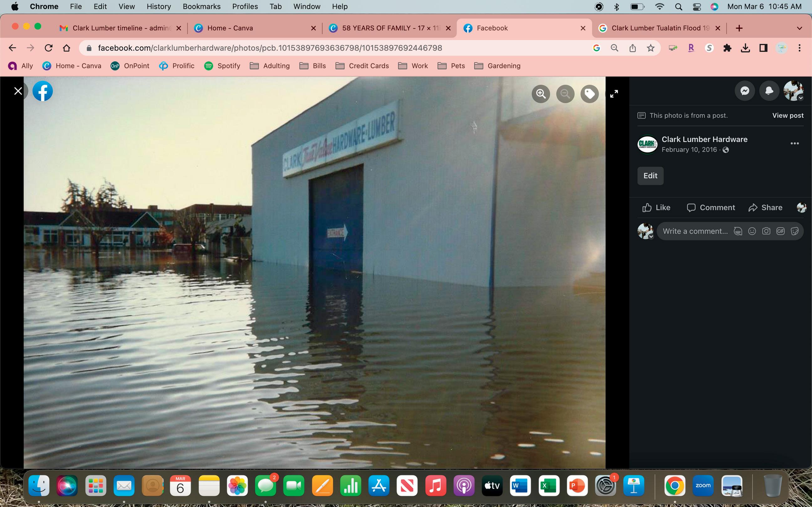Click the photo tag icon
812x507 pixels.
click(x=590, y=94)
